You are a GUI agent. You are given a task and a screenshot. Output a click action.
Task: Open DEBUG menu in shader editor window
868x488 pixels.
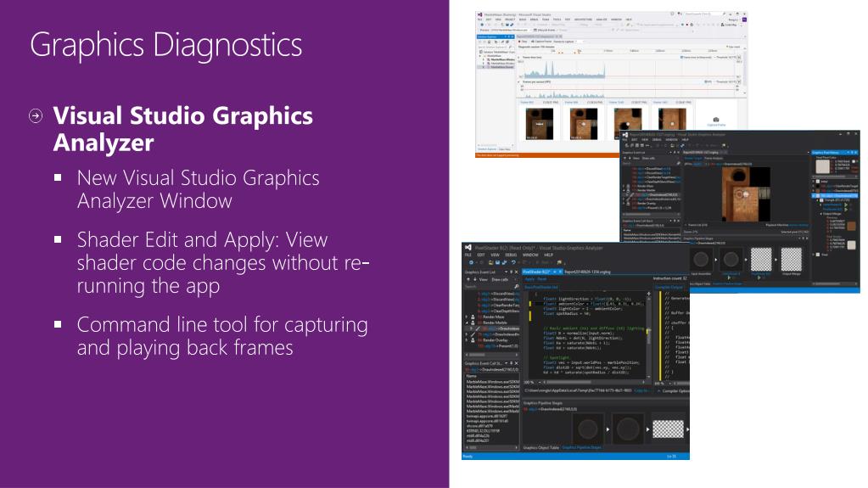click(511, 255)
